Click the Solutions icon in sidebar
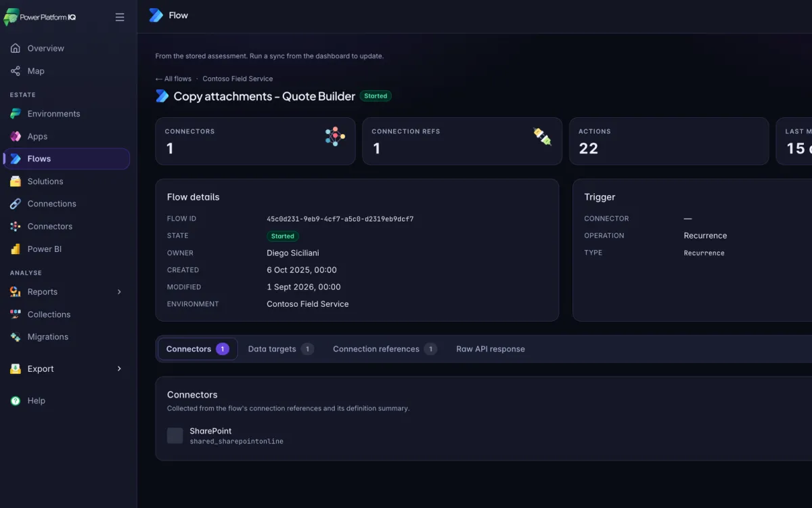812x508 pixels. 15,181
